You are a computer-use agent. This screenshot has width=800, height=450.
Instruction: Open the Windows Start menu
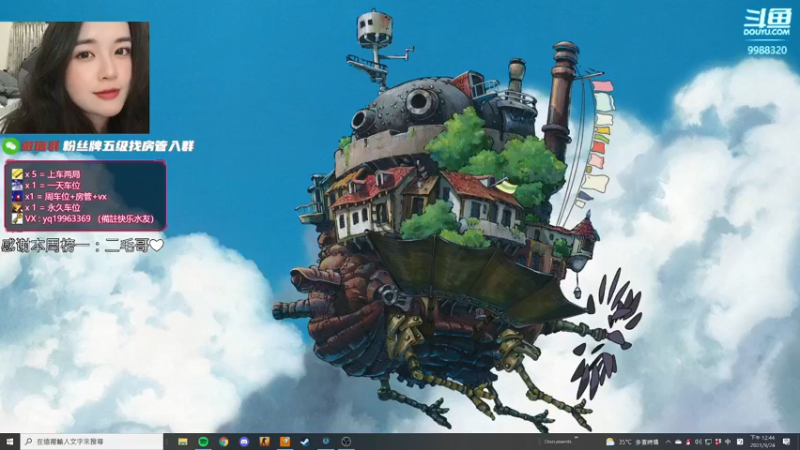tap(10, 441)
